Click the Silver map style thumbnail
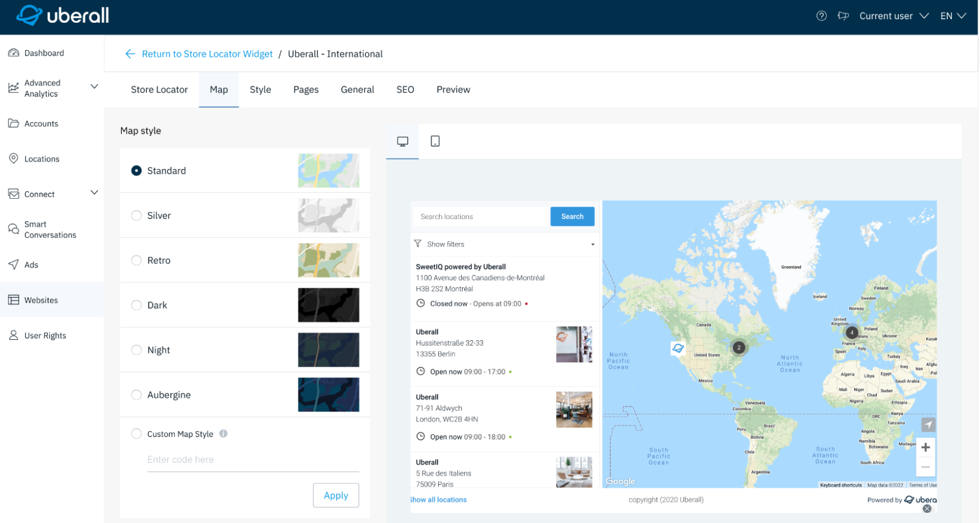Screen dimensions: 980x523 (329, 216)
